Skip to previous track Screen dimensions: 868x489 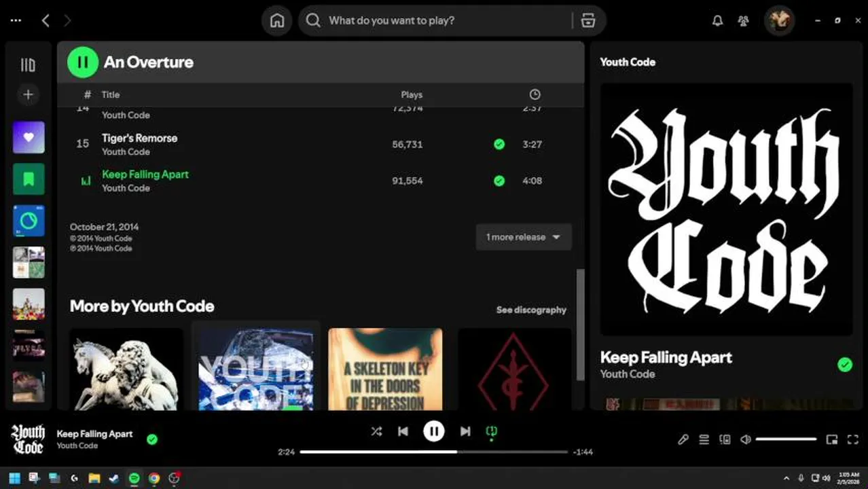[x=403, y=431]
